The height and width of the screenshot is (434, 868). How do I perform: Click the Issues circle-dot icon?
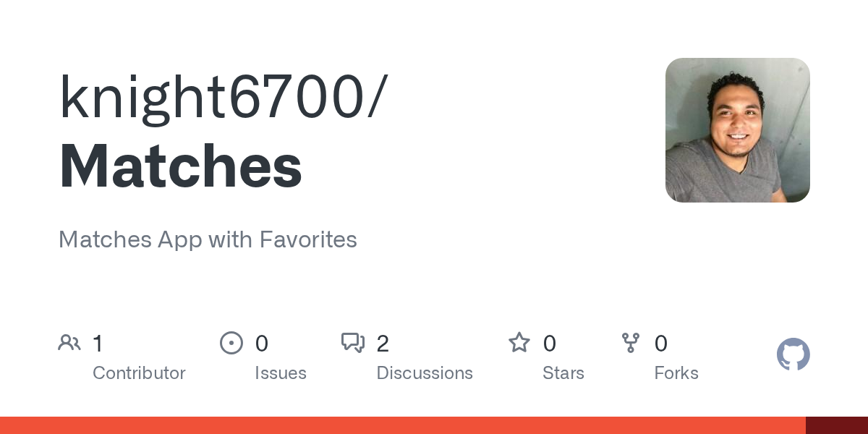click(231, 343)
